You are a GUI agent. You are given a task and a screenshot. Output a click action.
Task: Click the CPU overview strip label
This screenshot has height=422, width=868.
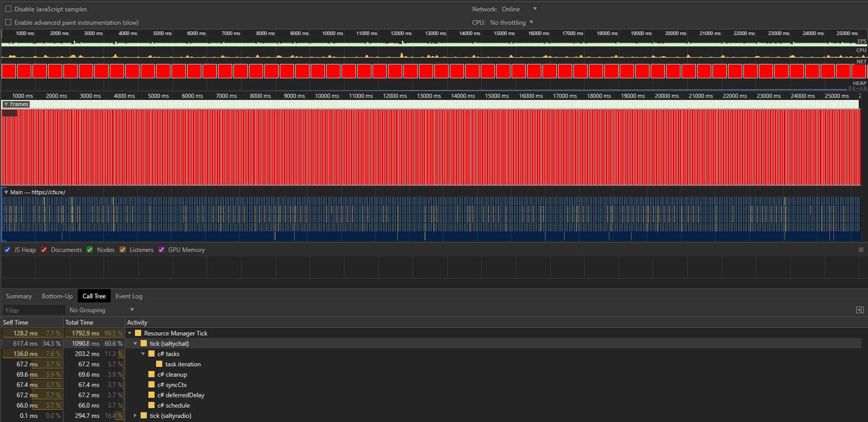click(x=861, y=50)
